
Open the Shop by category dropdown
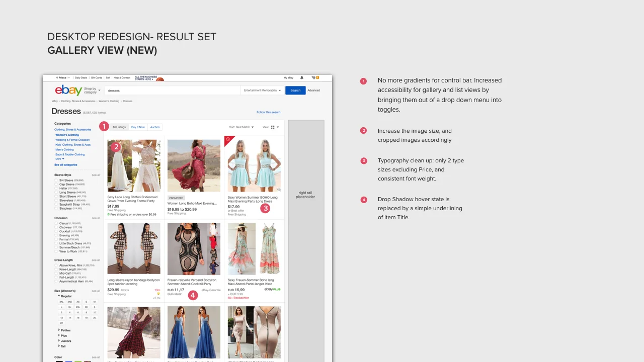click(x=92, y=90)
